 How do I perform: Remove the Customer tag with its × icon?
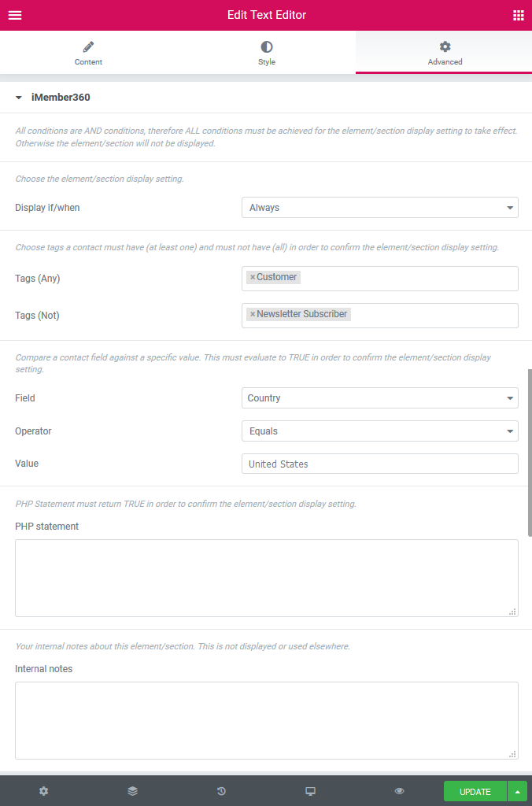[253, 276]
